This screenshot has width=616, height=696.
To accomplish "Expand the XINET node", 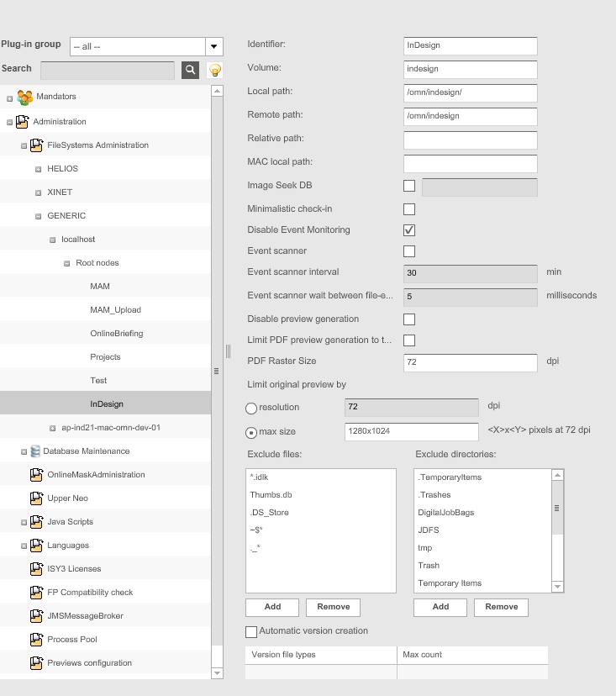I will 38,192.
